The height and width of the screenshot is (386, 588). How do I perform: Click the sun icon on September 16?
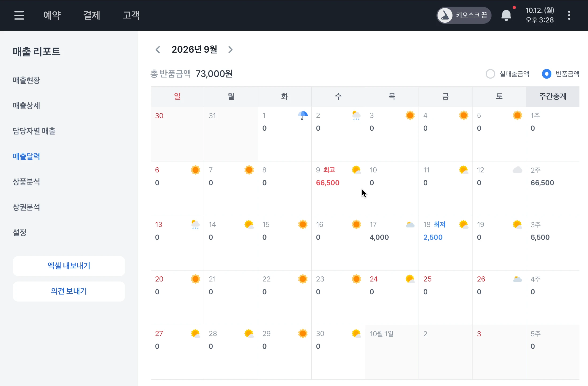356,225
